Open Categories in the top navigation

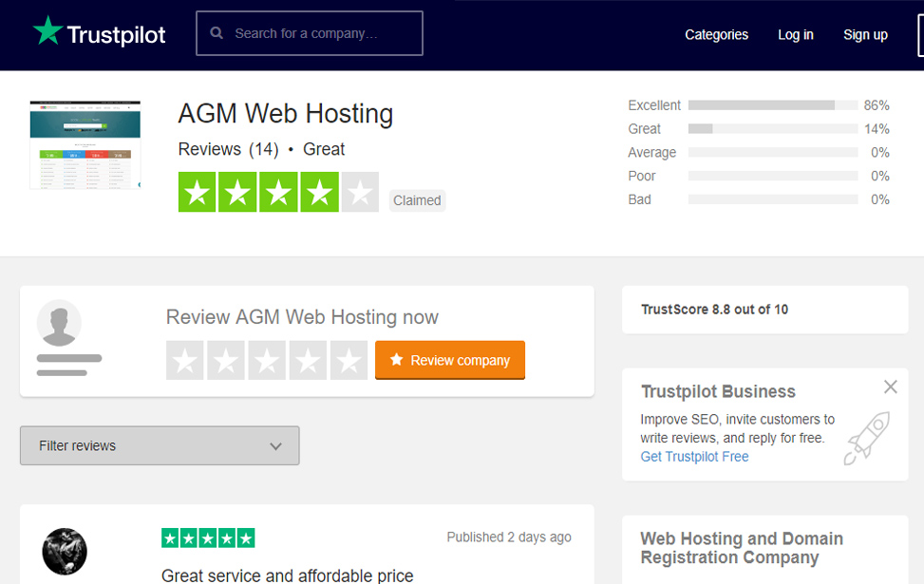pyautogui.click(x=716, y=34)
